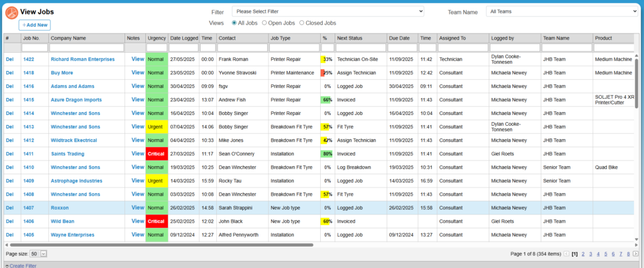Viewport: 644px width, 268px height.
Task: Click the Urgent urgency cell for job 1413
Action: [157, 126]
